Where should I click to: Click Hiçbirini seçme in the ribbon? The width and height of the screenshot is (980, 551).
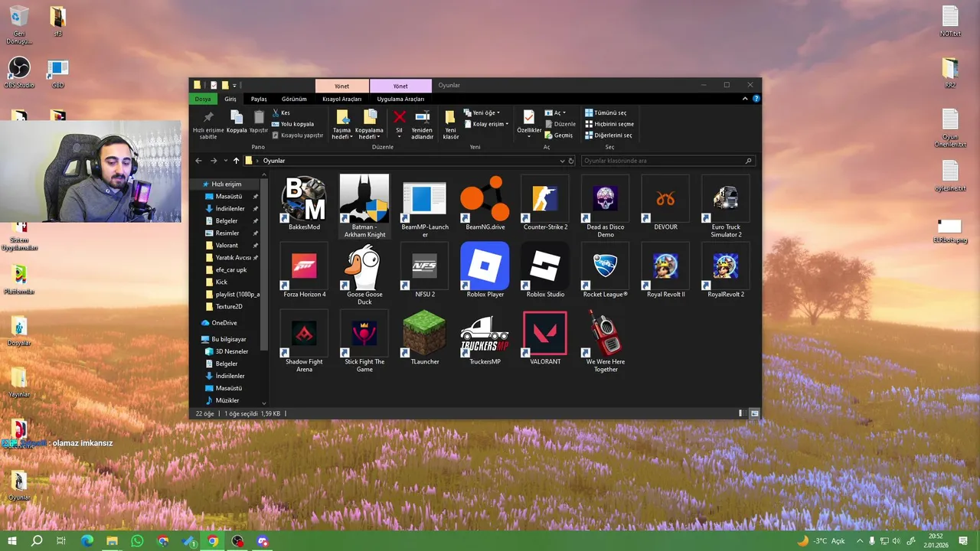[x=609, y=124]
